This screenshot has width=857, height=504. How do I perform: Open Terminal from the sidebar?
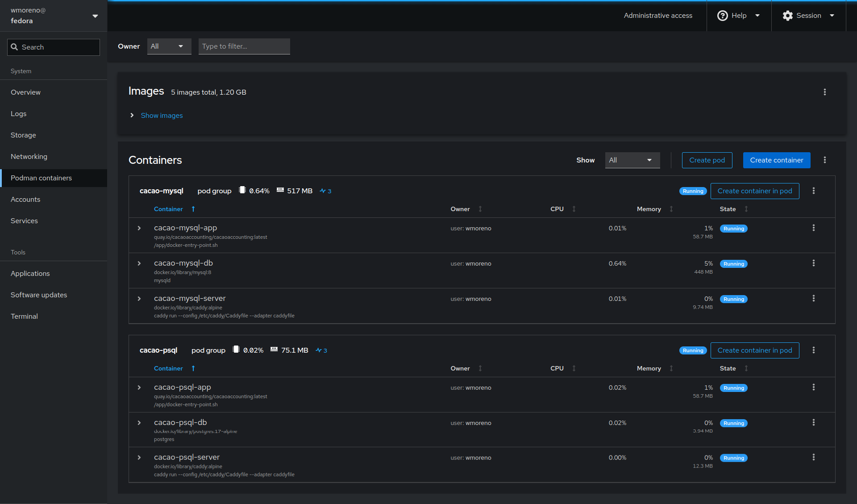point(54,317)
